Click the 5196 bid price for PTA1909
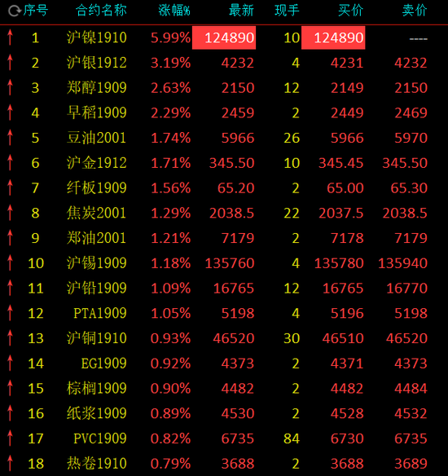This screenshot has height=476, width=448. tap(347, 313)
